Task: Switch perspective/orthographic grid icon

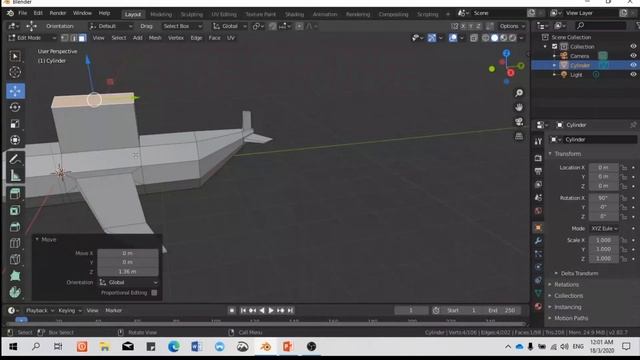Action: click(519, 136)
